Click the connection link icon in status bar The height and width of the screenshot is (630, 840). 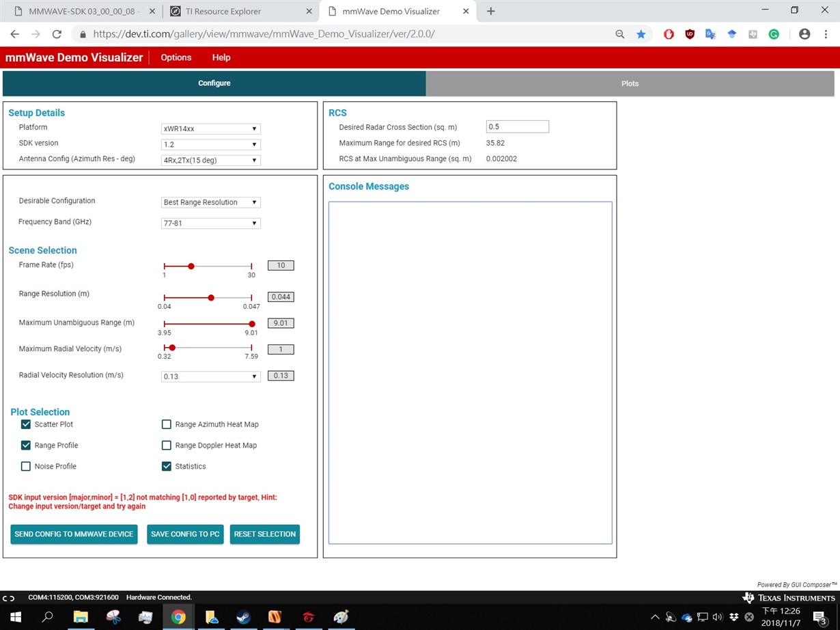pyautogui.click(x=8, y=598)
